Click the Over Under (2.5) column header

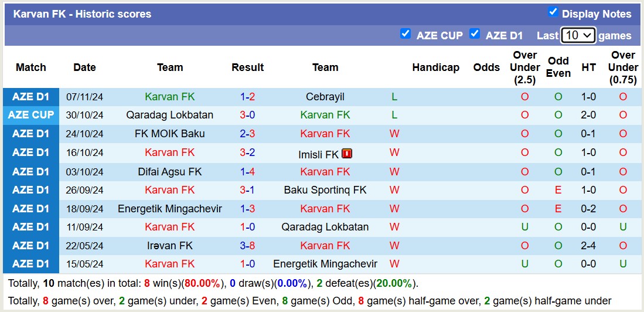(524, 67)
